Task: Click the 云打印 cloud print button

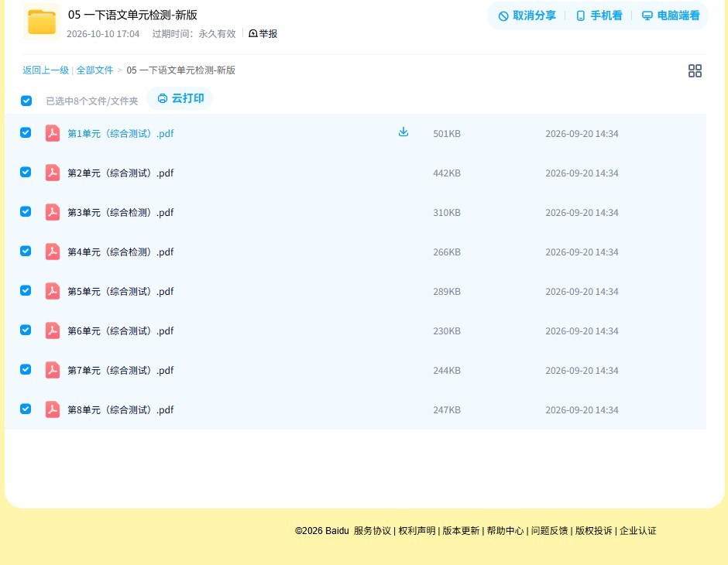Action: [180, 98]
